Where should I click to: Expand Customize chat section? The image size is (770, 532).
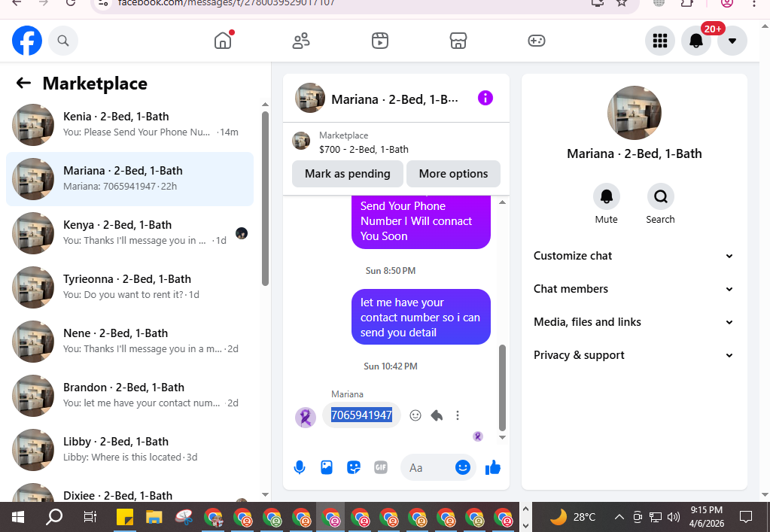coord(634,256)
